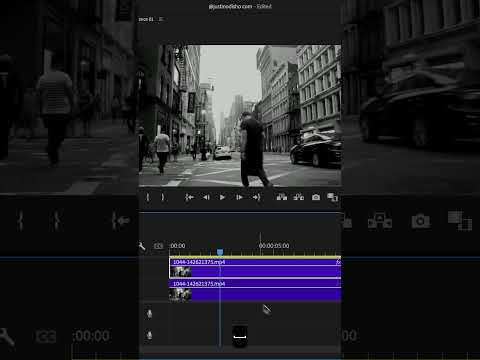This screenshot has width=480, height=360.
Task: Select the upper 1044-142621375.mp4 clip
Action: [x=255, y=268]
